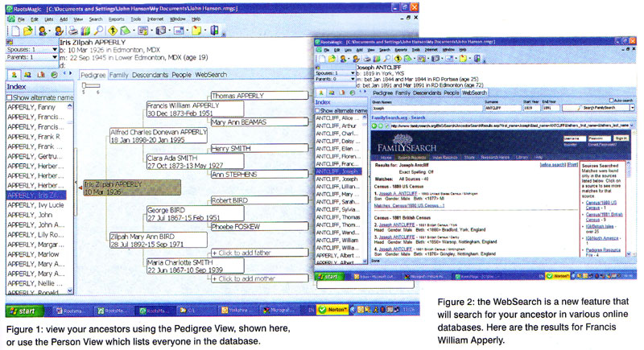Select ANTCLIFF, Thomas in index list

(x=337, y=217)
